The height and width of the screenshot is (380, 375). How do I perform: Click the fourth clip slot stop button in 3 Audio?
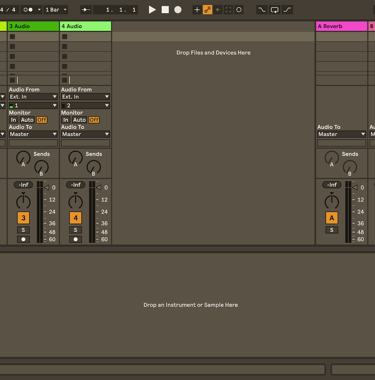pos(12,66)
